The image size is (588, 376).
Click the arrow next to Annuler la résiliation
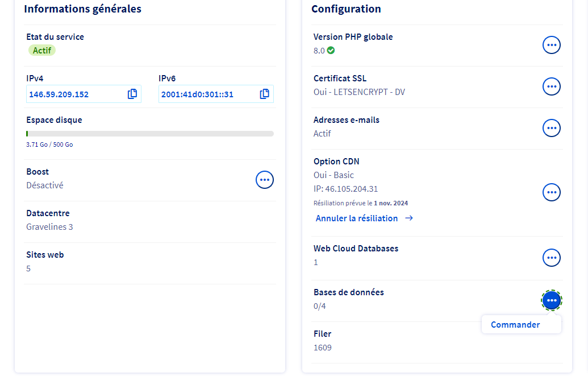(x=409, y=218)
